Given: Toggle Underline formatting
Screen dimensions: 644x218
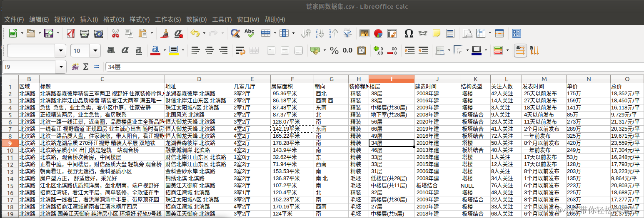Looking at the screenshot, I should [x=139, y=51].
